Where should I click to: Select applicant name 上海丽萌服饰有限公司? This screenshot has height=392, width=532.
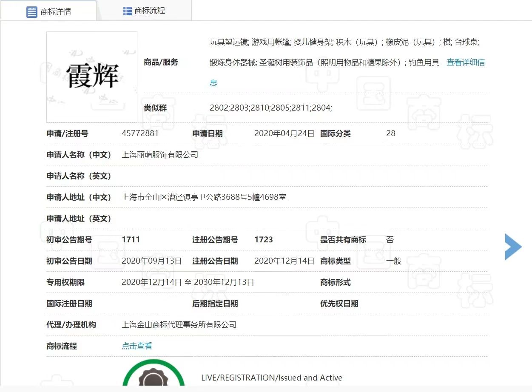[x=160, y=155]
